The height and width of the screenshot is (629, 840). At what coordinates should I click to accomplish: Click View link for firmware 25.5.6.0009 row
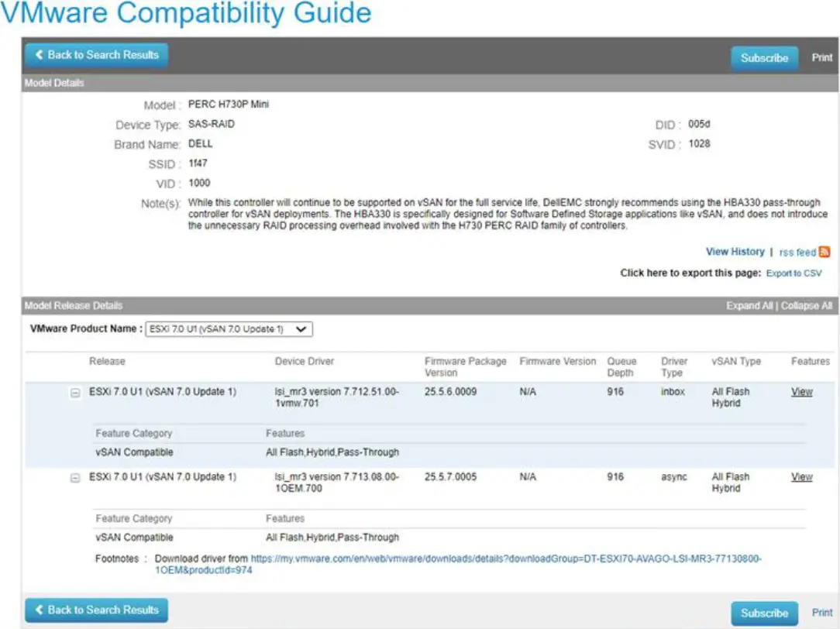801,392
